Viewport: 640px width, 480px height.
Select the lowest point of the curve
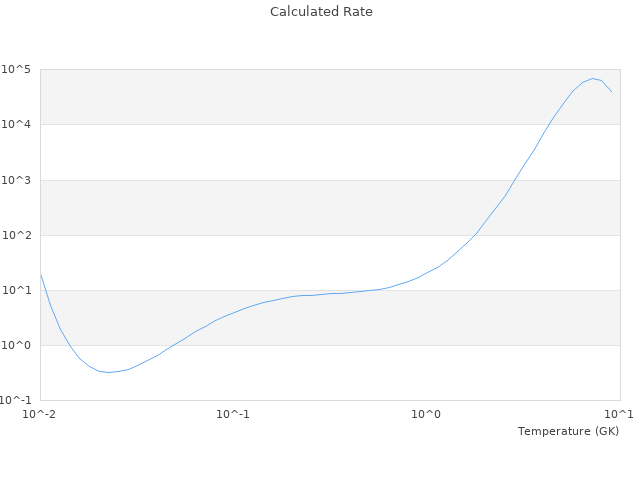click(109, 372)
